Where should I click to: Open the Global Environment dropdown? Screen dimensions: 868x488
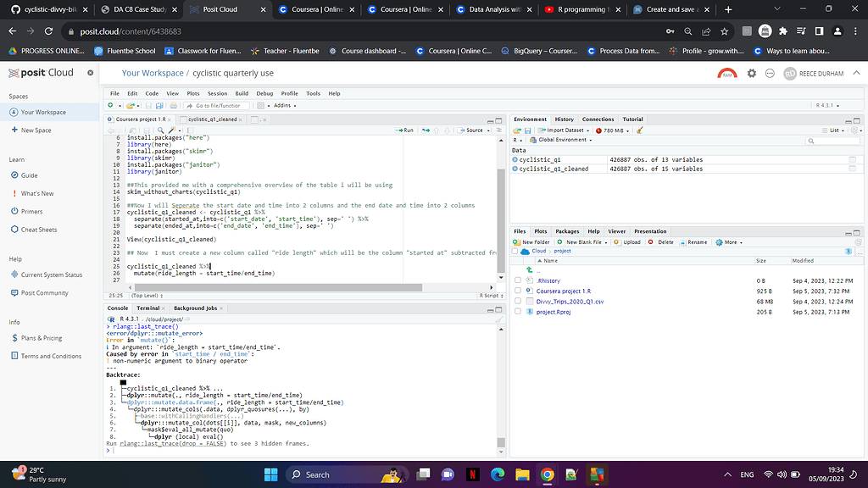pos(561,140)
